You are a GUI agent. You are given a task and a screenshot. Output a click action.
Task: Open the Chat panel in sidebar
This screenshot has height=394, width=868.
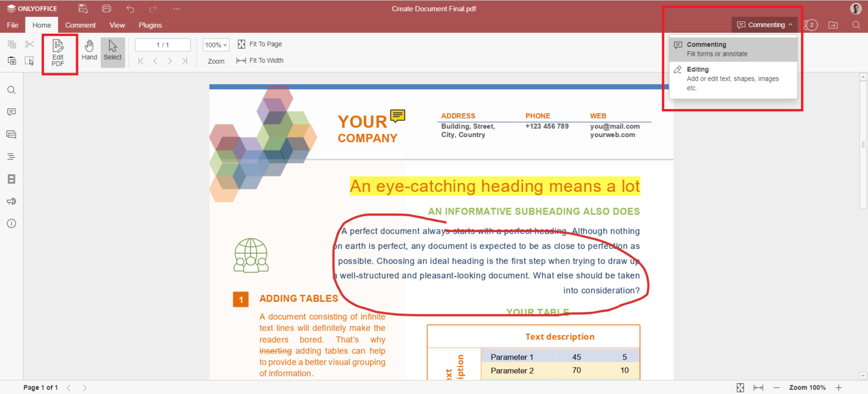point(11,134)
